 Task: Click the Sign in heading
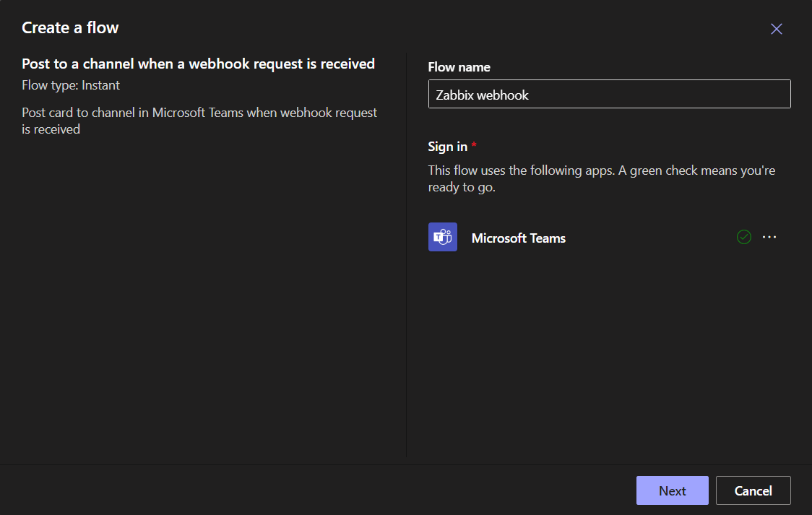pos(447,147)
